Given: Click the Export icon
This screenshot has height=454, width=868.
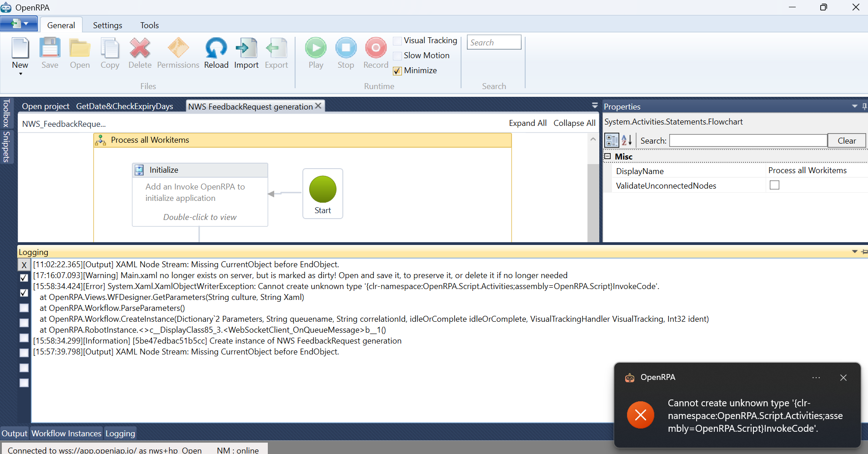Looking at the screenshot, I should pyautogui.click(x=276, y=48).
